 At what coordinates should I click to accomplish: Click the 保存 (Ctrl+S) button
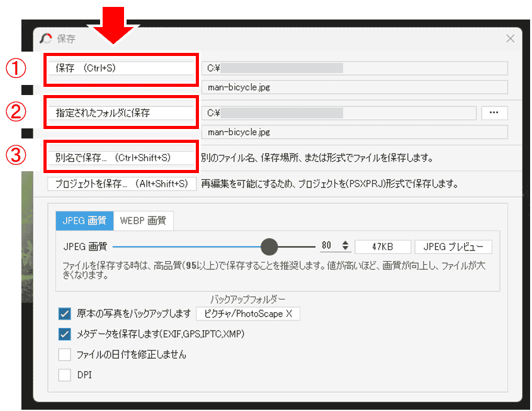pos(121,68)
